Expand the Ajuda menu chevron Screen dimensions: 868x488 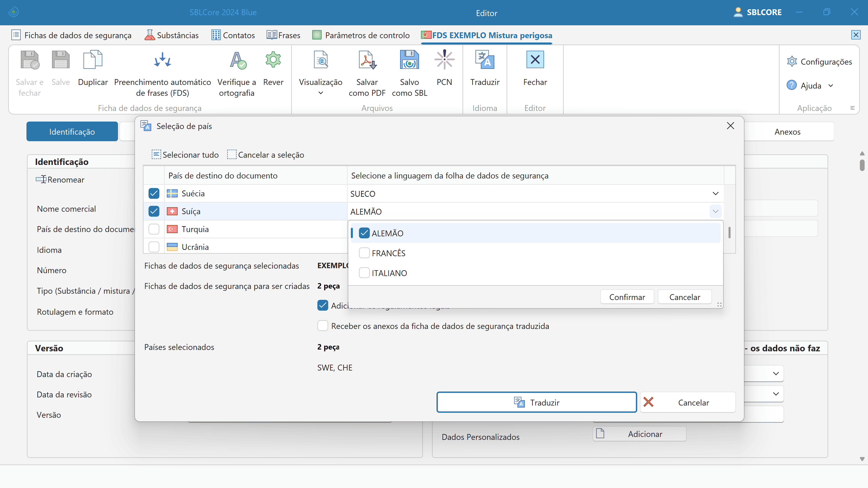tap(831, 86)
